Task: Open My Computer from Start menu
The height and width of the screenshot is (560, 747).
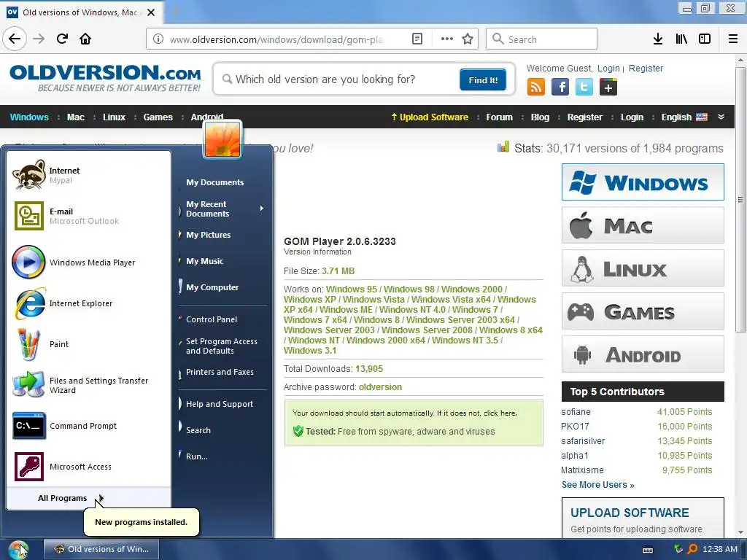Action: tap(212, 287)
